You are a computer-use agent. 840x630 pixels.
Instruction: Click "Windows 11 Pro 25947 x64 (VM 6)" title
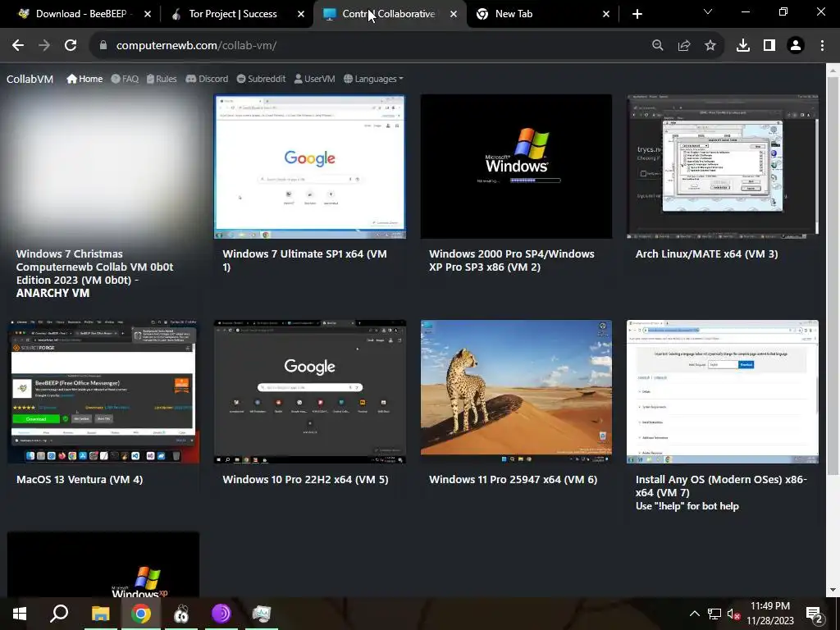(513, 479)
